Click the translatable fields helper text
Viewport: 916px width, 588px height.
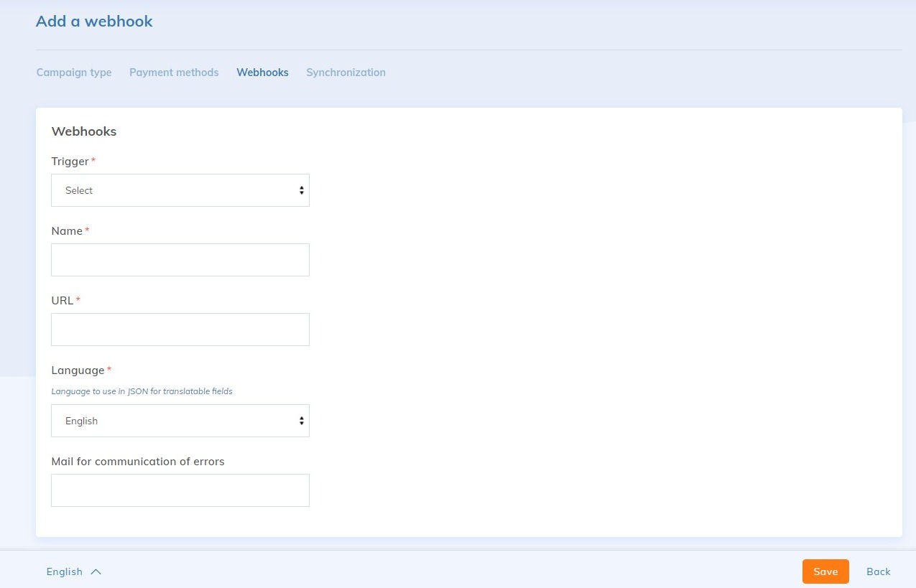142,391
